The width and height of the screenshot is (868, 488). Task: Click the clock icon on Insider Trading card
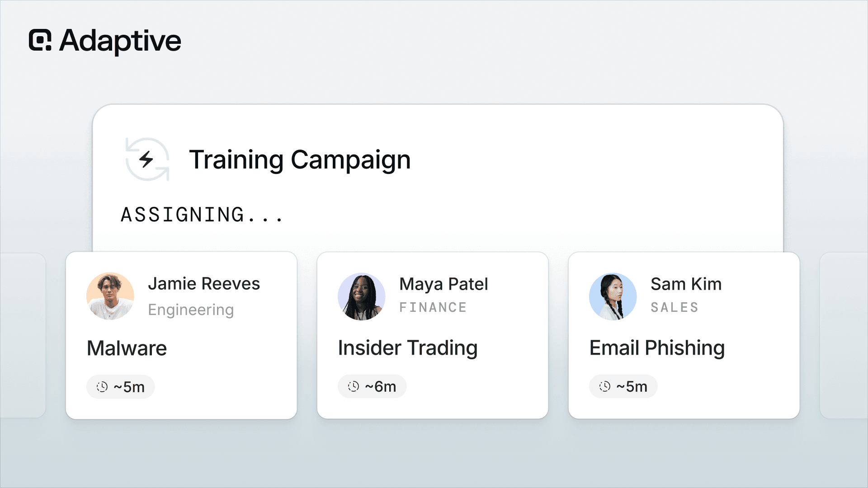pyautogui.click(x=354, y=386)
